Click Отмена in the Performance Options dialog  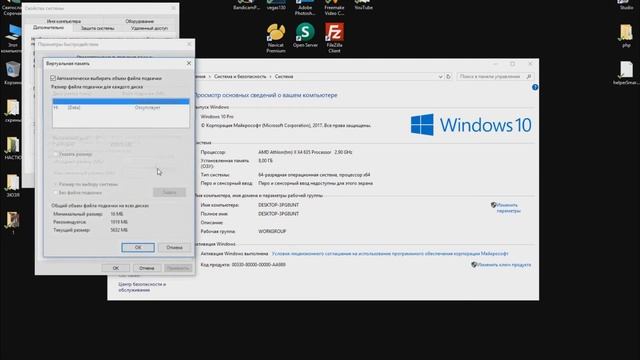tap(147, 268)
